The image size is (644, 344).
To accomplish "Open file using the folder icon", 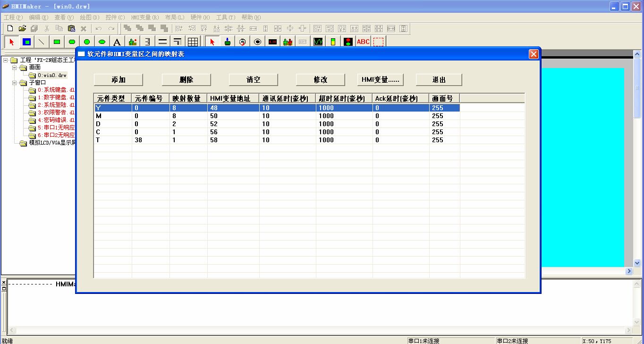I will pos(22,28).
